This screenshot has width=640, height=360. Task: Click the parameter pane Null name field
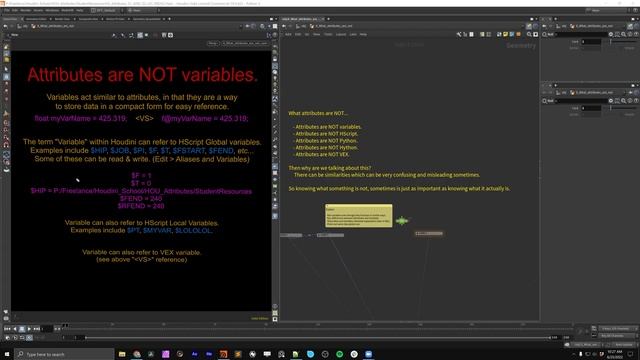coord(582,35)
